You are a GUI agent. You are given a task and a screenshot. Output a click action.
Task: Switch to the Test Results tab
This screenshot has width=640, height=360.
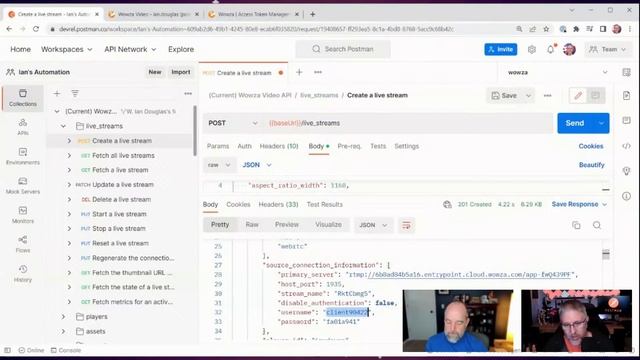(x=324, y=204)
